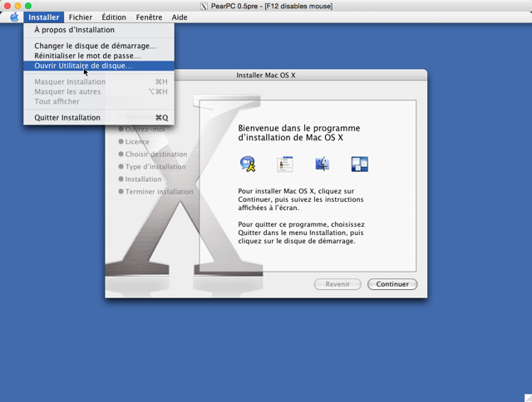Click the Address Book icon in welcome pane
This screenshot has width=532, height=402.
pyautogui.click(x=284, y=164)
